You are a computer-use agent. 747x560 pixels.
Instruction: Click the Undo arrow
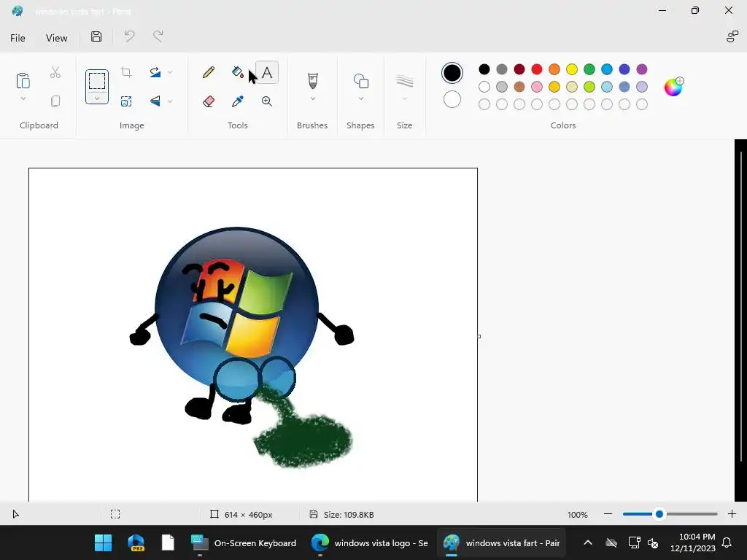click(129, 36)
